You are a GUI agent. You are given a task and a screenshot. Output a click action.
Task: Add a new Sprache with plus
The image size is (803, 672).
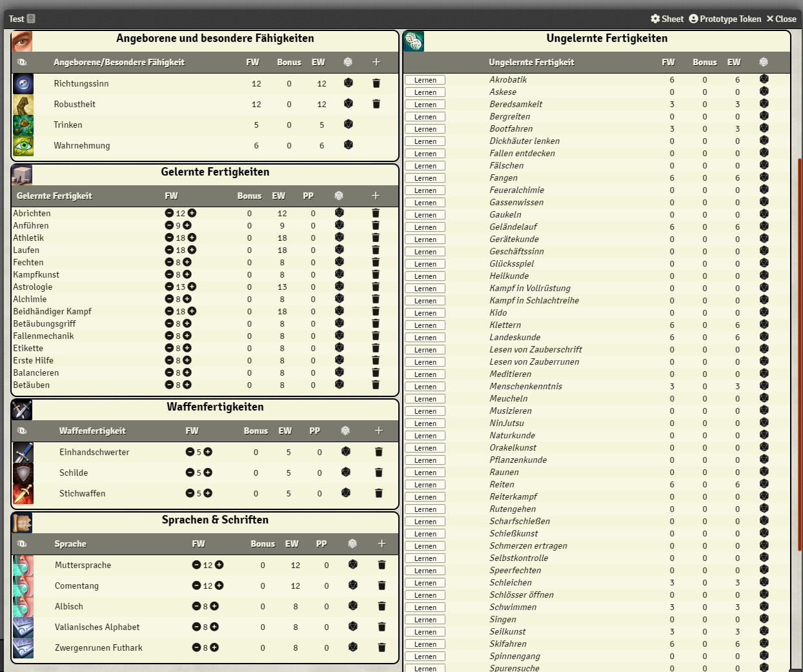pyautogui.click(x=381, y=544)
